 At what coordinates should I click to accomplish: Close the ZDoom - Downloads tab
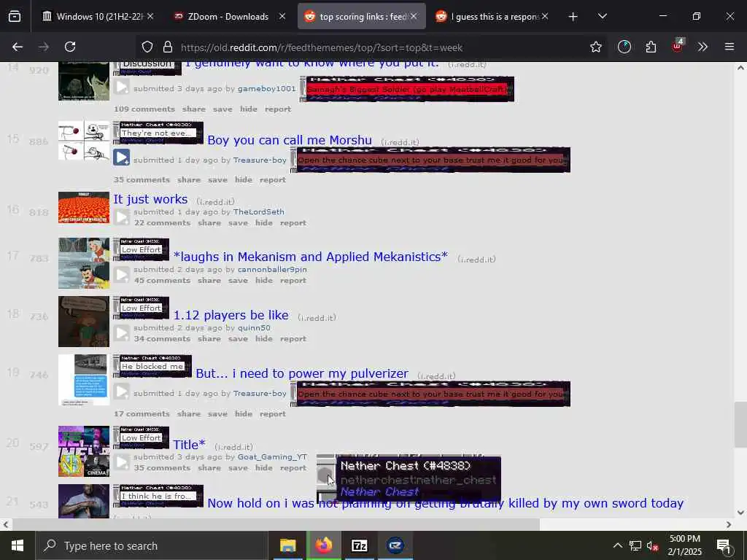tap(282, 17)
